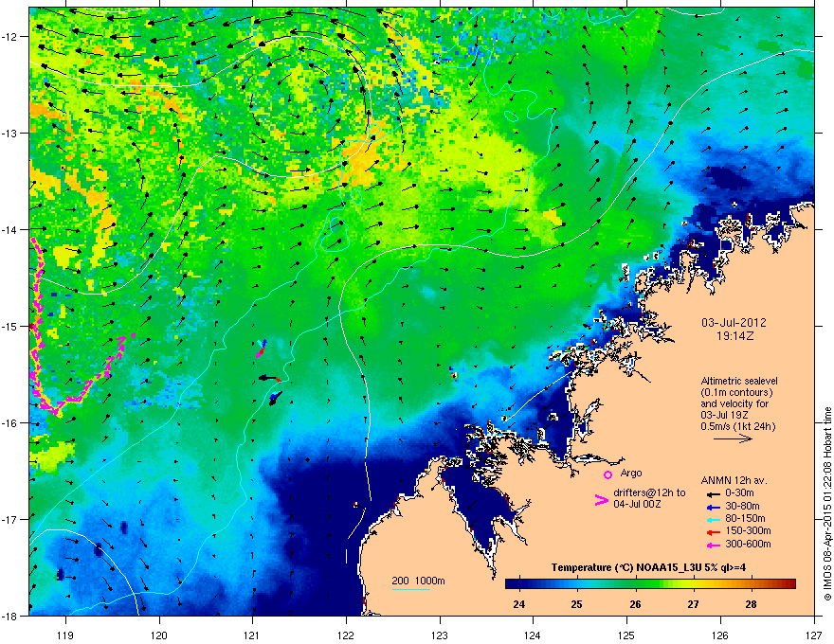
Task: Click the cyan 200 1000m isobath sample line
Action: [x=410, y=589]
